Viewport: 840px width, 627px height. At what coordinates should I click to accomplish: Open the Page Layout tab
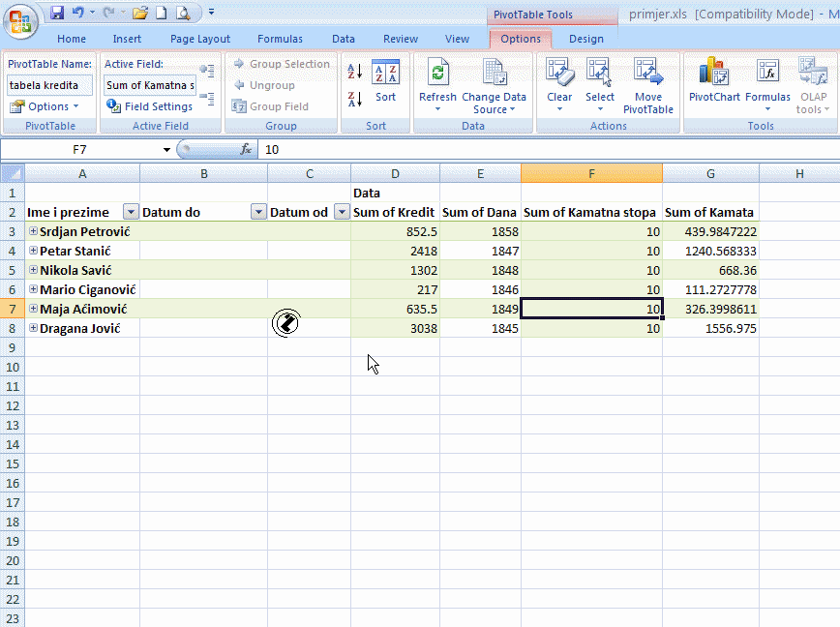pos(200,39)
